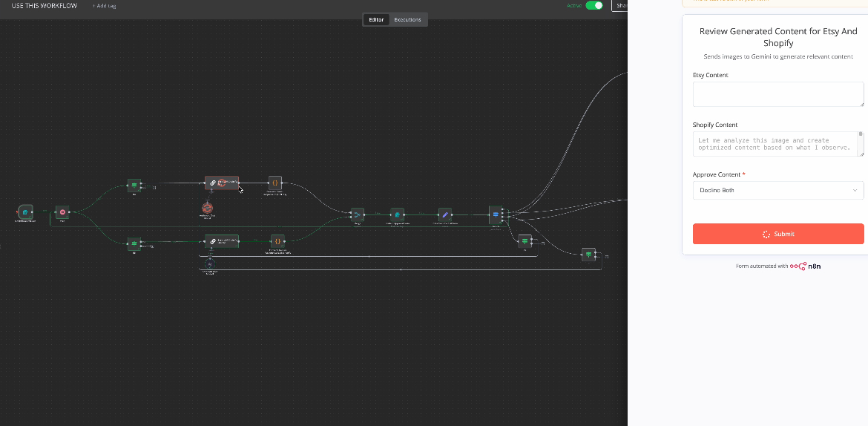Select the red model sub-node under upper chain
868x426 pixels.
point(208,208)
